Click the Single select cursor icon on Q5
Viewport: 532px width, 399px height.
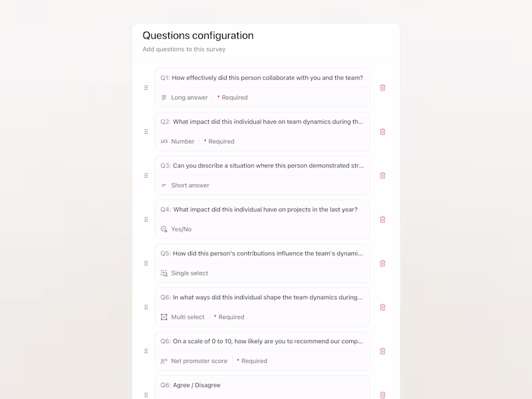click(164, 273)
